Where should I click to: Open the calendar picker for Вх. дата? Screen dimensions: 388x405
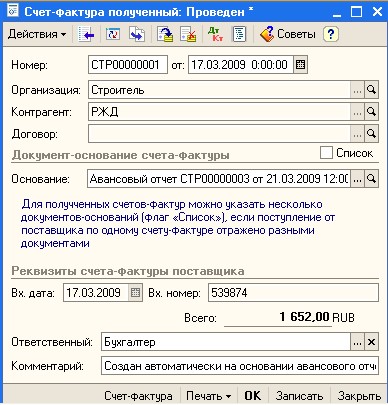click(x=135, y=293)
